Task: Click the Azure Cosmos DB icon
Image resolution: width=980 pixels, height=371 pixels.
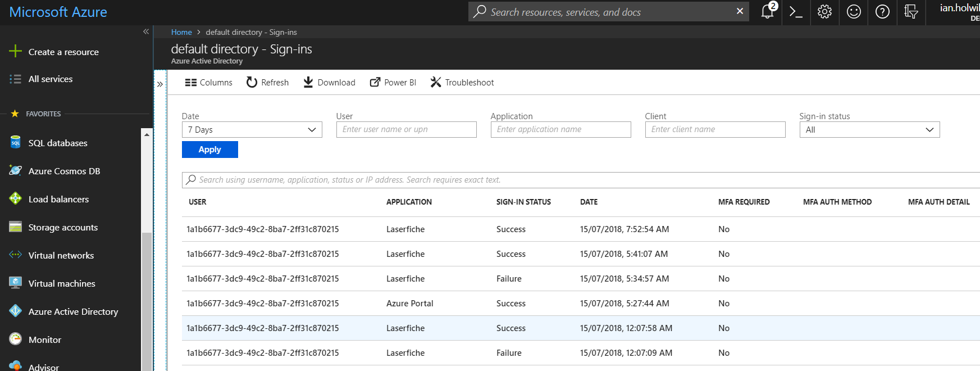Action: (x=15, y=171)
